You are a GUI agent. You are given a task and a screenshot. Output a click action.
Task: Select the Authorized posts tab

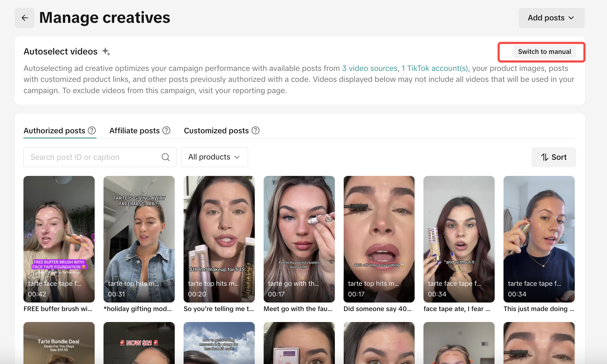(54, 131)
